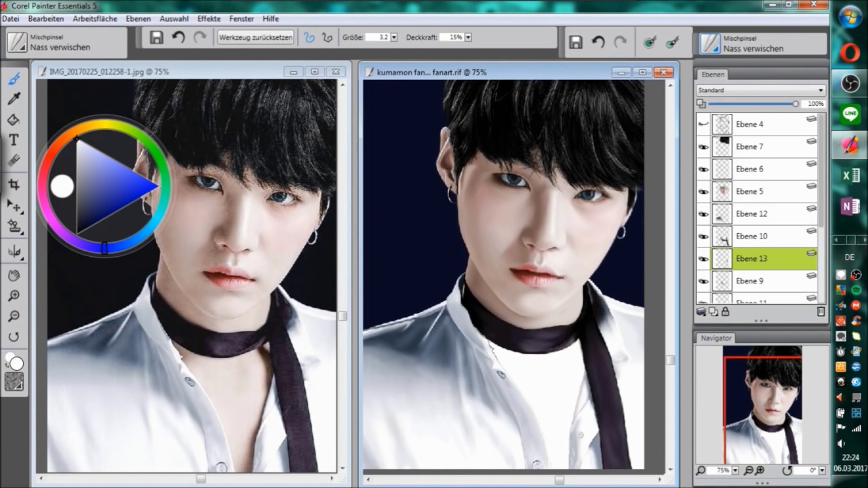Select the Eraser tool
Viewport: 868px width, 488px height.
point(14,160)
